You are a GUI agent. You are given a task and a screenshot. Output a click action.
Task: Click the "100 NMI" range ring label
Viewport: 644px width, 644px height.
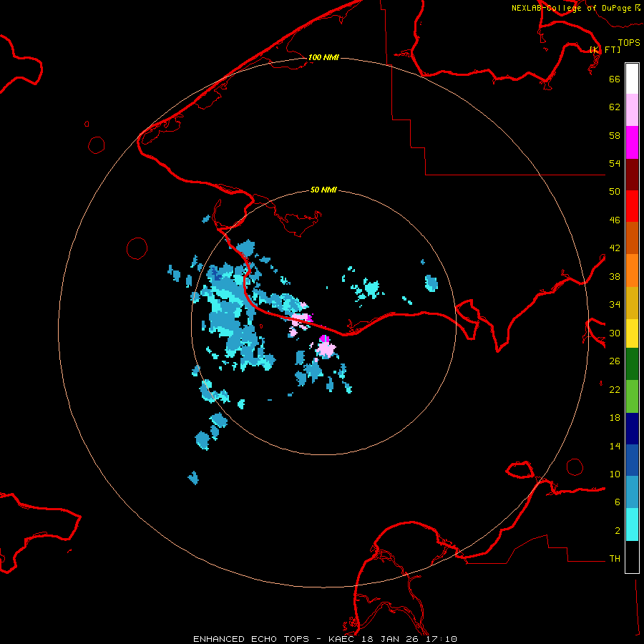click(x=323, y=57)
